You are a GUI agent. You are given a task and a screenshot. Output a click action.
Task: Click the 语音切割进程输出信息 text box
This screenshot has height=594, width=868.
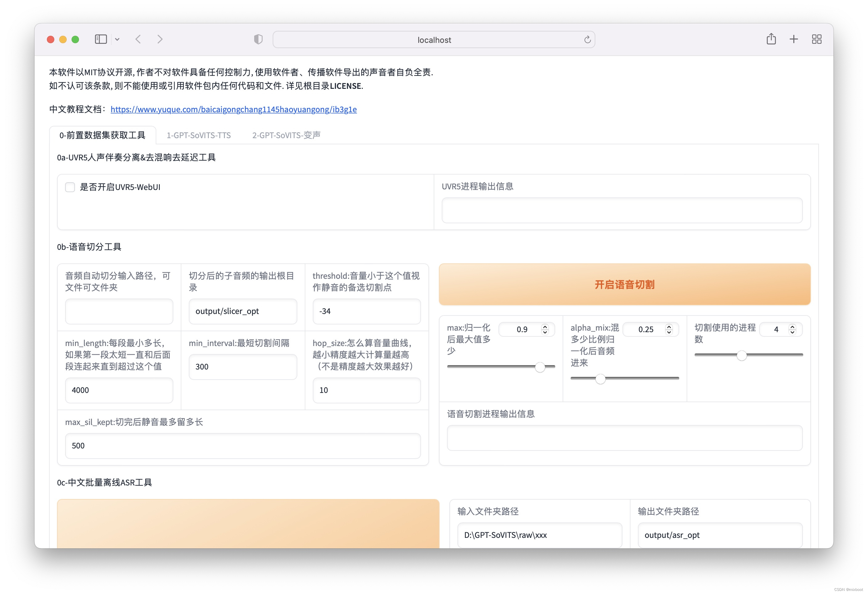coord(625,438)
